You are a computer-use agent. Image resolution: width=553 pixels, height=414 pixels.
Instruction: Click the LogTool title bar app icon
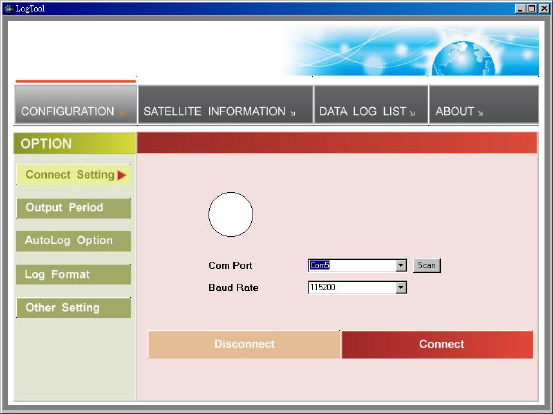8,8
